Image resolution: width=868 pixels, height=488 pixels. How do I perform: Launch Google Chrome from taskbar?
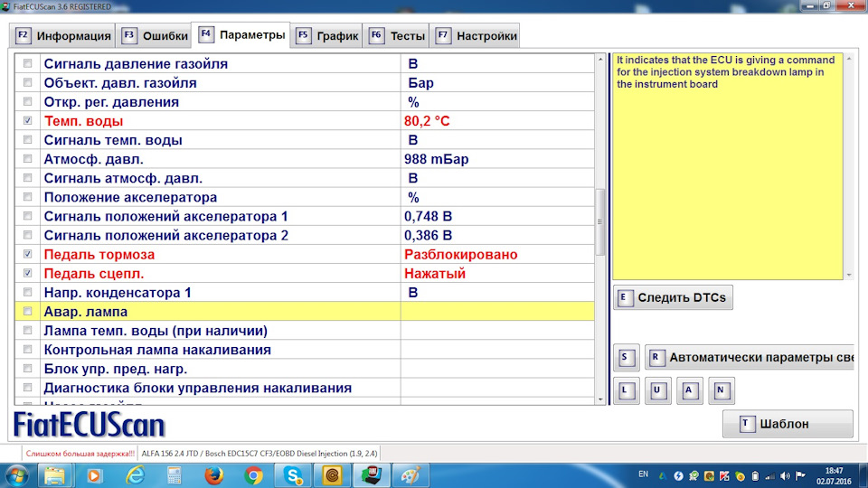point(253,476)
